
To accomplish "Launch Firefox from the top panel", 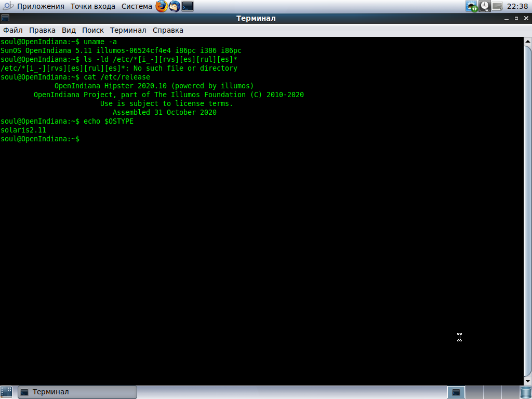I will point(162,6).
